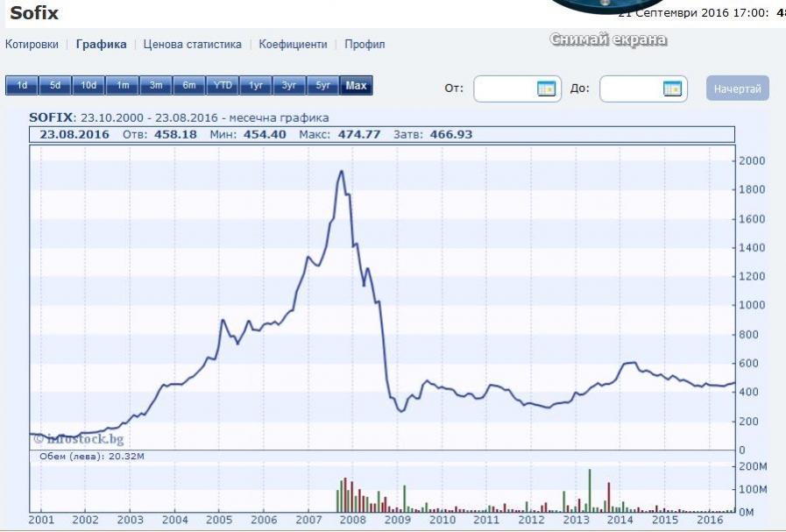Select the Max time range
786x532 pixels.
pyautogui.click(x=357, y=85)
